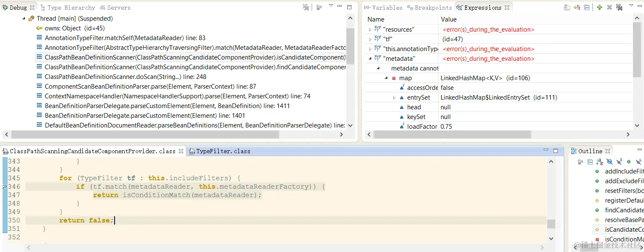Image resolution: width=644 pixels, height=252 pixels.
Task: Click the code editor vertical scrollbar
Action: click(x=551, y=224)
